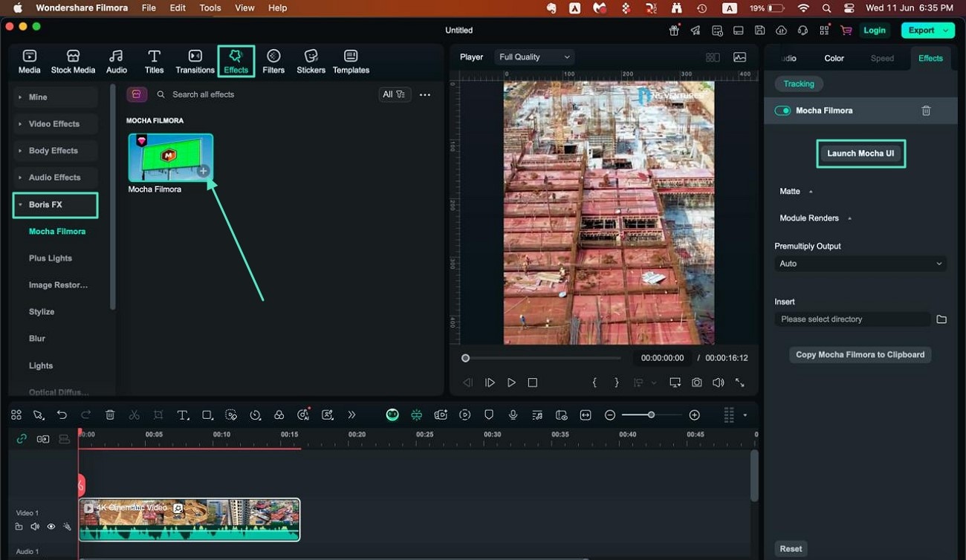The width and height of the screenshot is (966, 560).
Task: Mute the Video 1 track
Action: coord(35,527)
